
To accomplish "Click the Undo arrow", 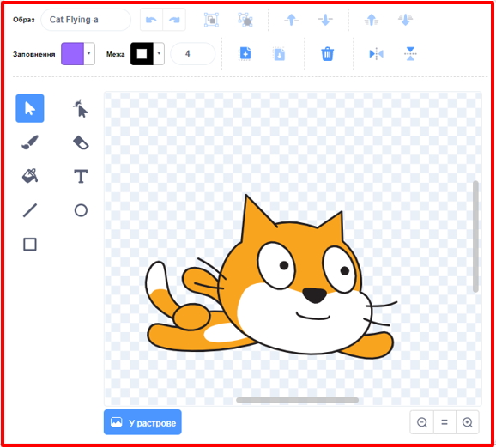I will click(x=151, y=20).
